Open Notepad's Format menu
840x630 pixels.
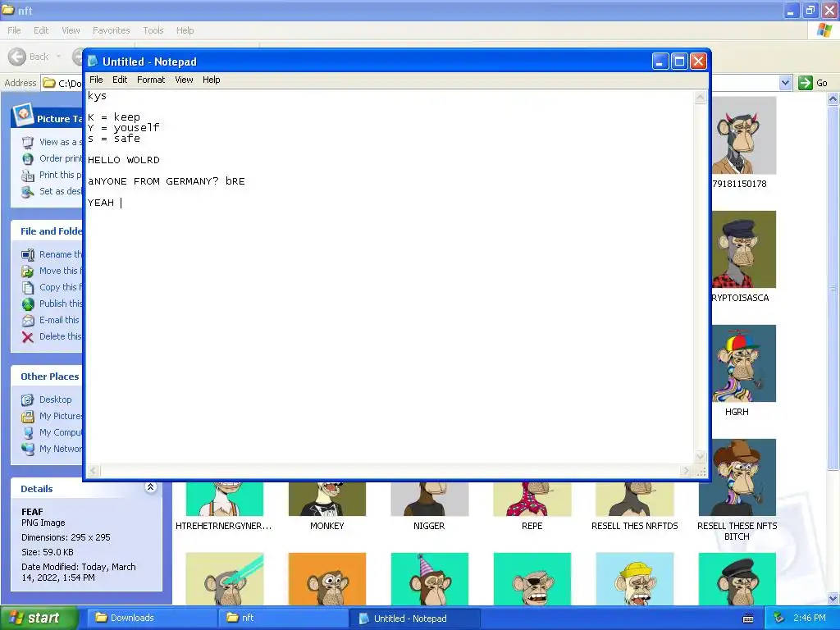[x=151, y=80]
